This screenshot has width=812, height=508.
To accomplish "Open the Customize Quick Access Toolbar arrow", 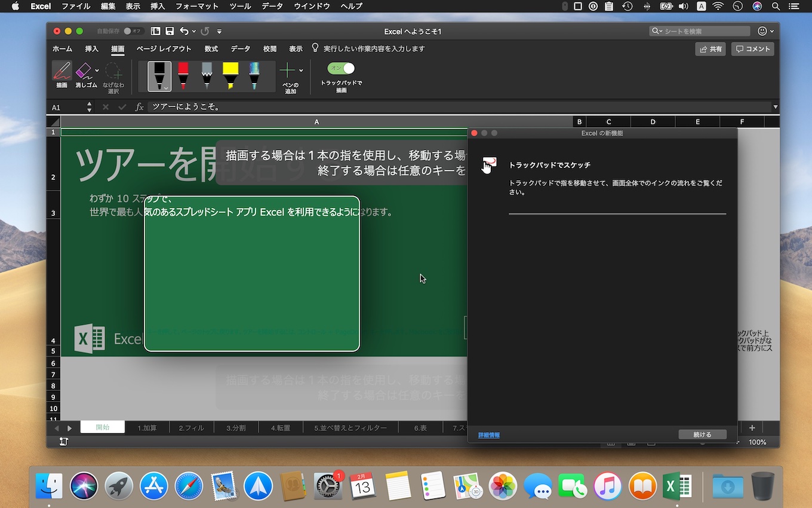I will [219, 31].
